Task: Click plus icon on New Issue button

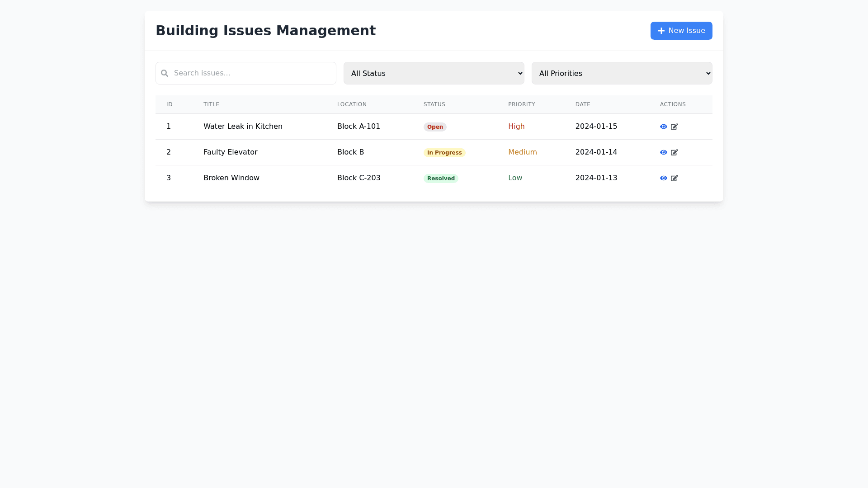Action: point(661,31)
